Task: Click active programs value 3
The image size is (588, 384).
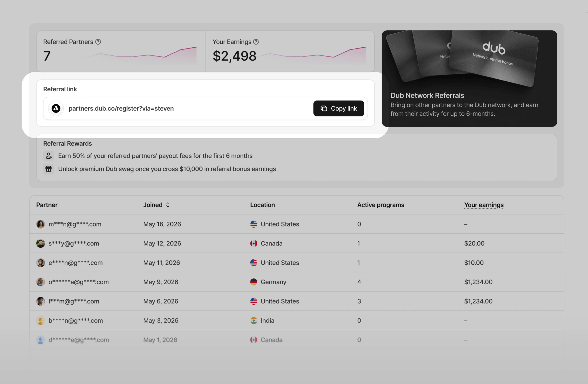Action: coord(359,301)
